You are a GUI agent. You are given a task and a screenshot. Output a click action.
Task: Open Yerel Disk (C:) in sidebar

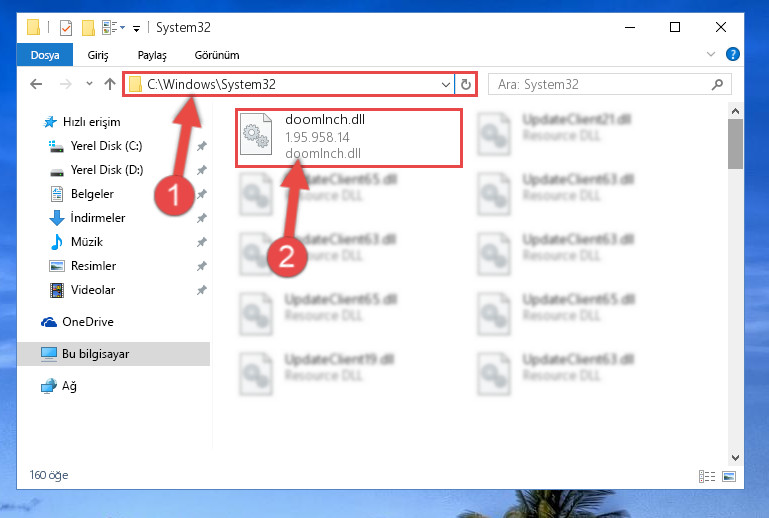[95, 146]
